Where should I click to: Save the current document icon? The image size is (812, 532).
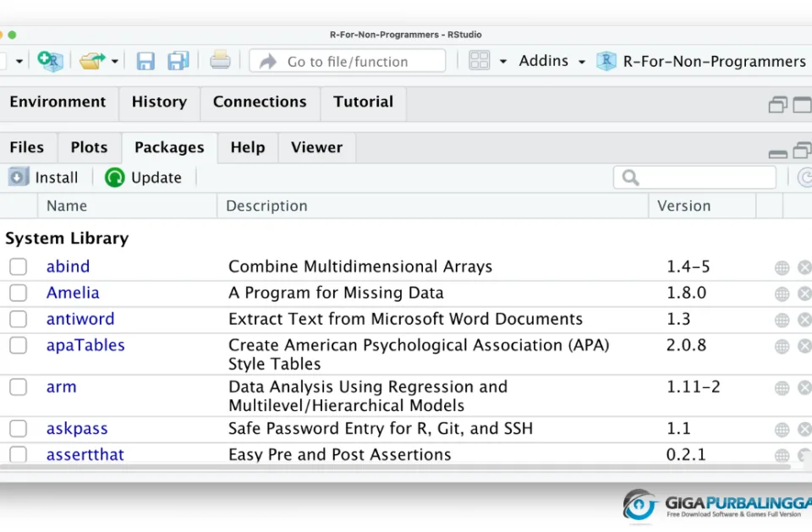(x=145, y=61)
